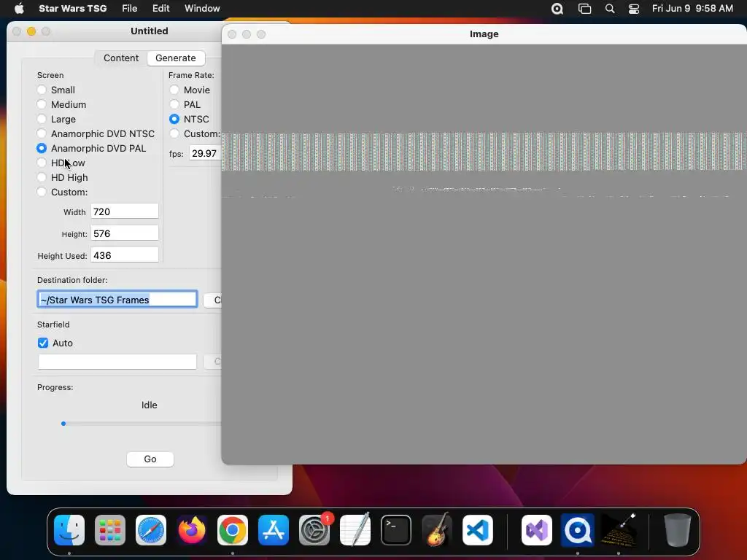
Task: Switch to the Content tab
Action: [121, 58]
